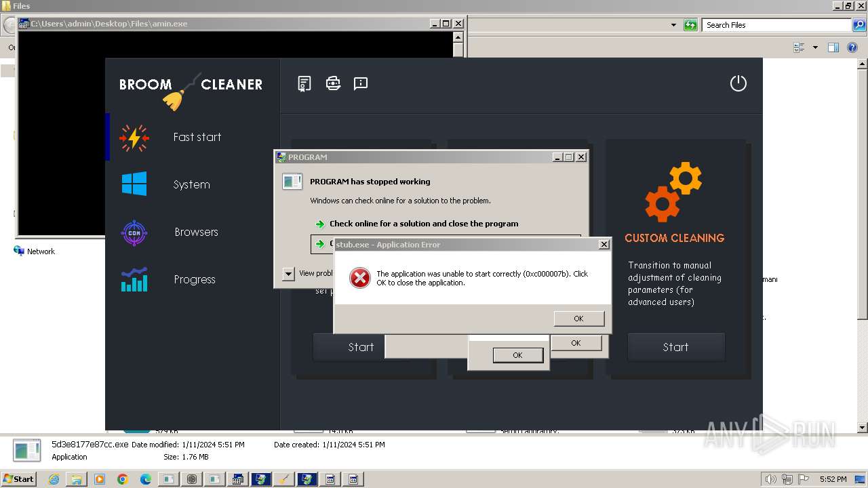The image size is (868, 488).
Task: Click the network tray icon
Action: (x=787, y=479)
